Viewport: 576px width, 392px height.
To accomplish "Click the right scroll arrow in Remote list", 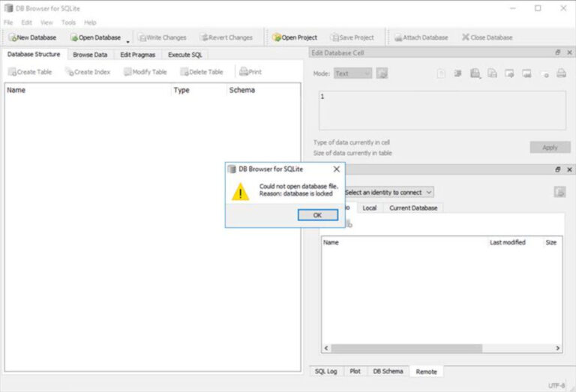I will pos(558,348).
